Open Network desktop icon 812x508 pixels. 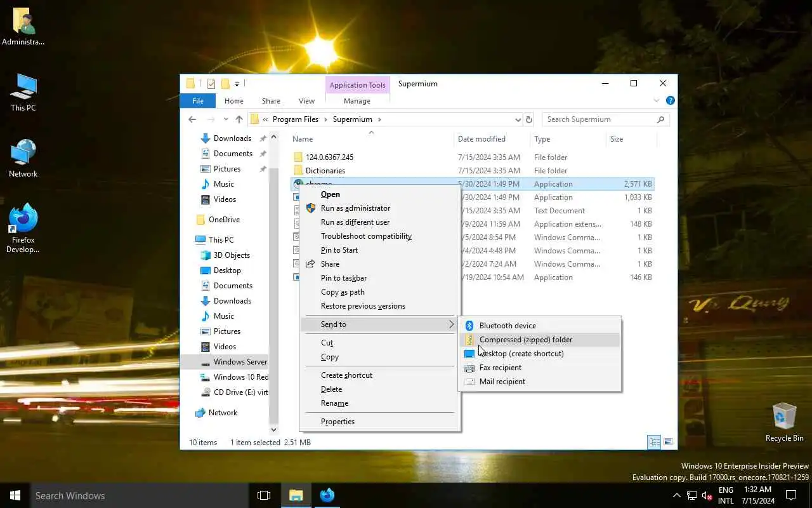point(23,159)
